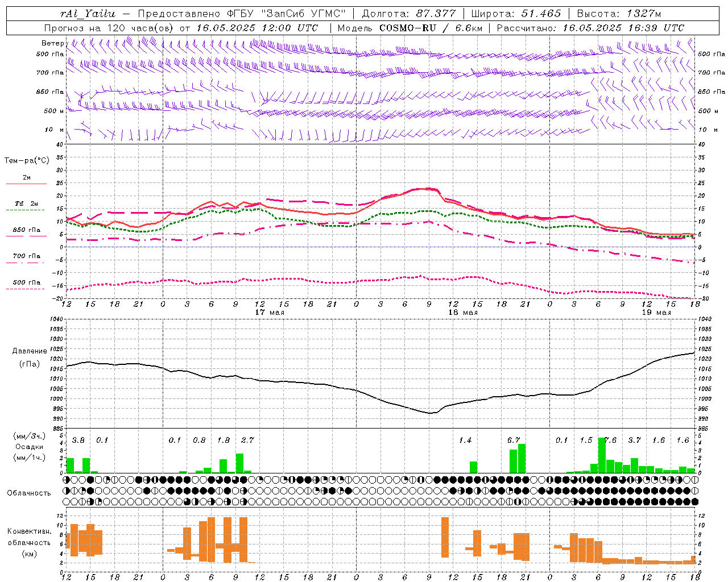728x582 pixels.
Task: Click the solid red 2м legend line sample
Action: [x=26, y=184]
